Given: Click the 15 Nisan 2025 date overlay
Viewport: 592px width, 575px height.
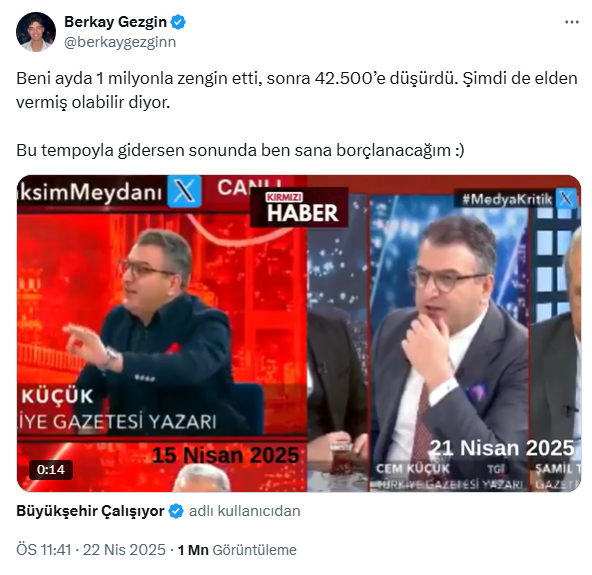Looking at the screenshot, I should pyautogui.click(x=226, y=455).
